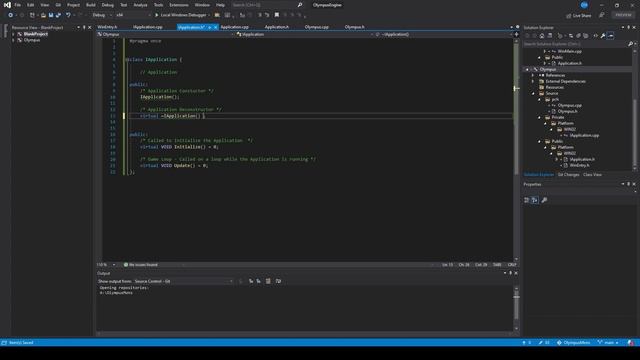Click the Visual Studio logo icon
This screenshot has width=640, height=360.
pos(7,5)
